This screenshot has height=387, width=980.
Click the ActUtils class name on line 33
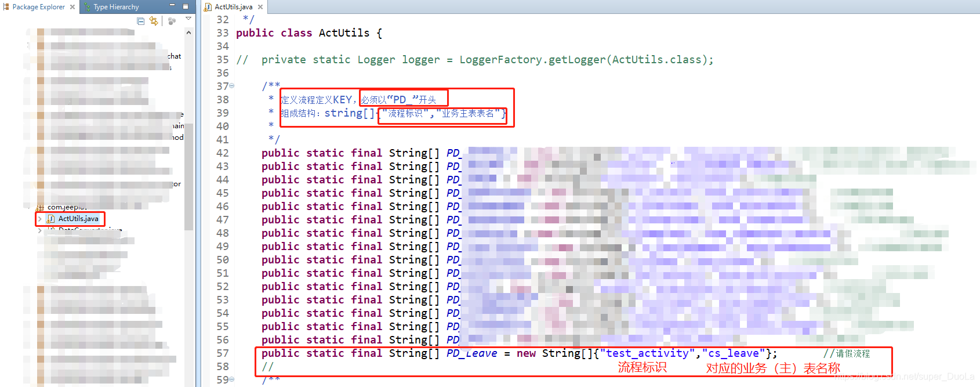coord(344,33)
